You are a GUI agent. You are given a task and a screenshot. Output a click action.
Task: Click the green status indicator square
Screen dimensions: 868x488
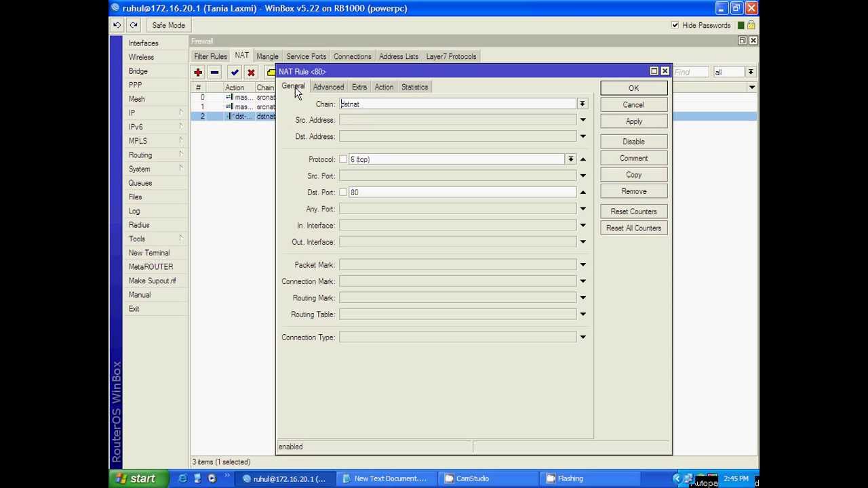(x=741, y=25)
